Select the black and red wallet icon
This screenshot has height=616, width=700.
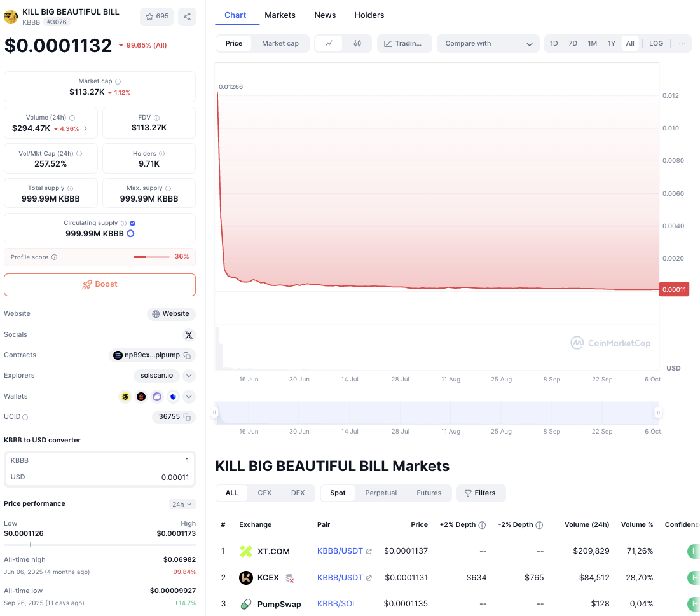tap(141, 397)
